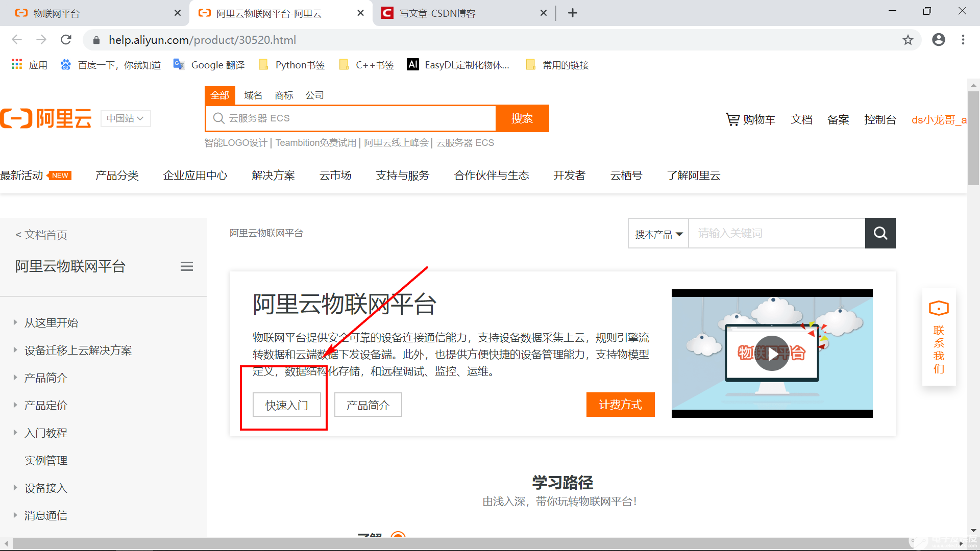Click the 快速入门 button
This screenshot has height=551, width=980.
286,405
